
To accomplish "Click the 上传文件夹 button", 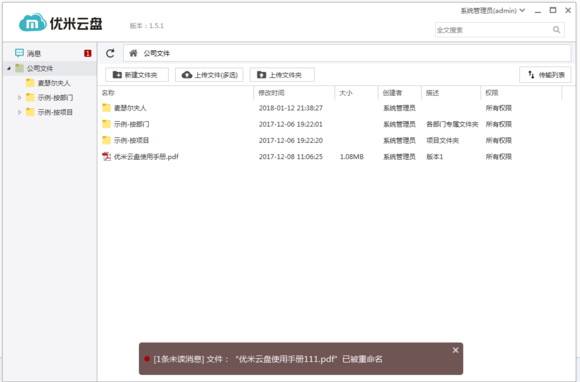I will pos(282,75).
